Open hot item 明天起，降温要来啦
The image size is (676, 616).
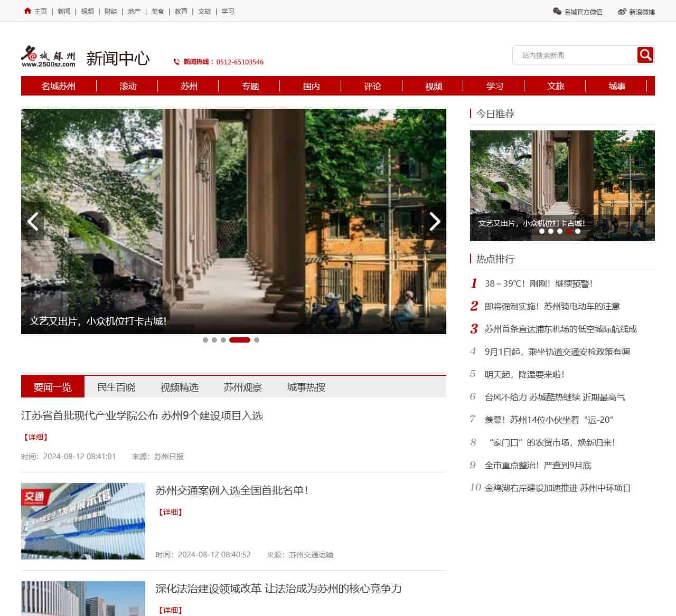click(x=525, y=374)
